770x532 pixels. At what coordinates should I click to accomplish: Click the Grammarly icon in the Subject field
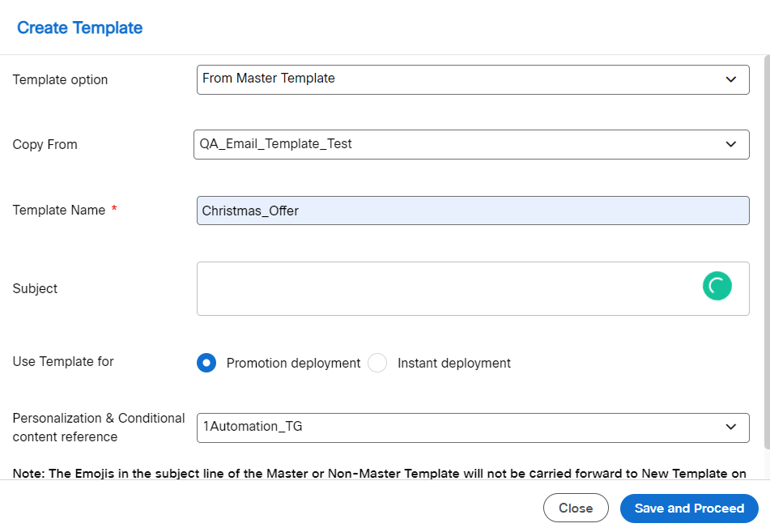click(716, 286)
